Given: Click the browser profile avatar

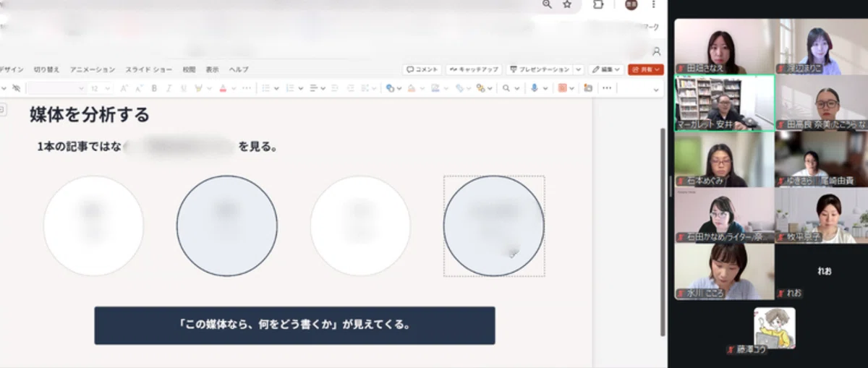Looking at the screenshot, I should (631, 4).
